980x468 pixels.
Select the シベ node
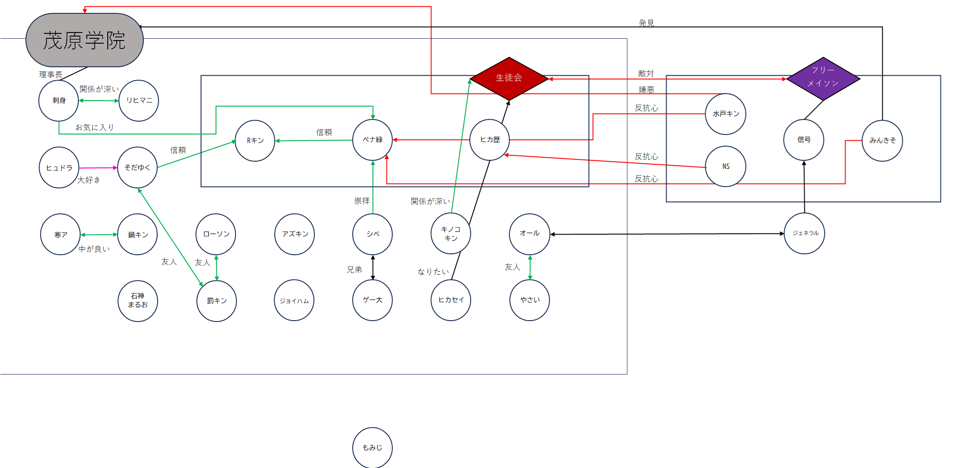click(373, 234)
